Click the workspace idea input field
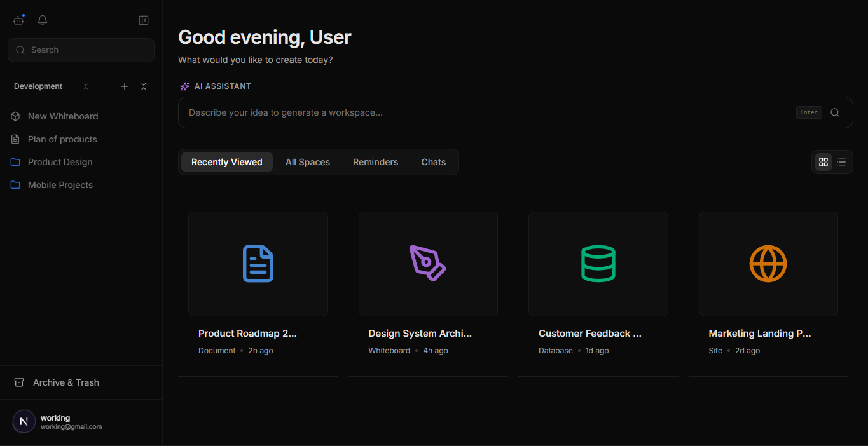 (445, 112)
